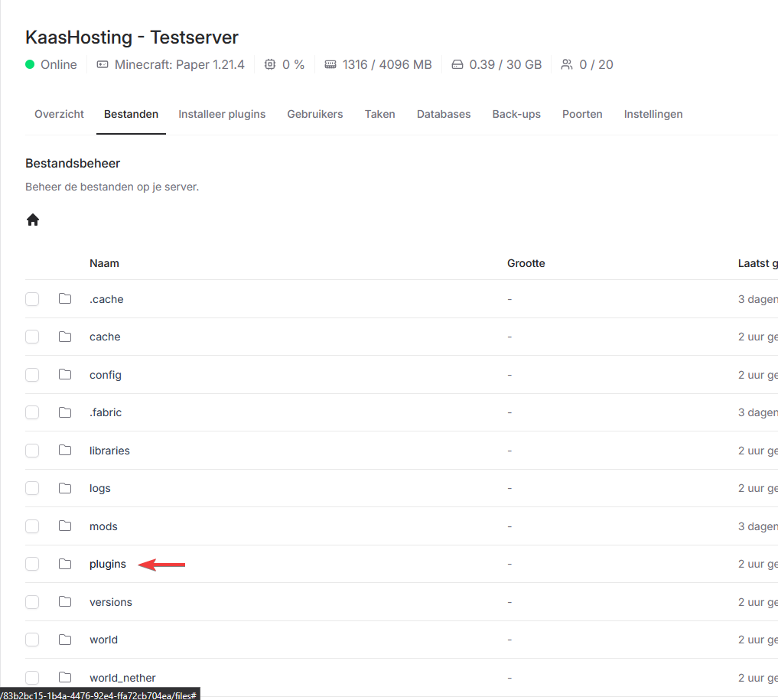This screenshot has height=700, width=778.
Task: Click the folder icon for .cache
Action: (65, 299)
